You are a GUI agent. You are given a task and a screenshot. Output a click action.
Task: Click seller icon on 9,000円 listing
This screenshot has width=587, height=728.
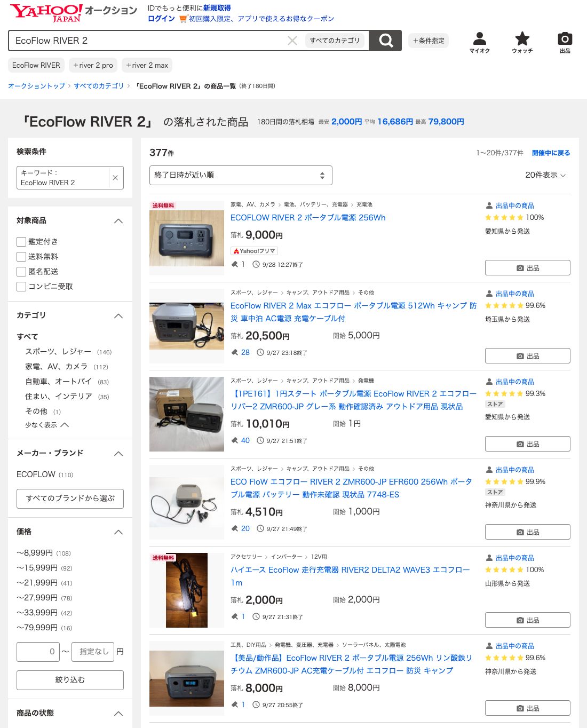[x=489, y=205]
